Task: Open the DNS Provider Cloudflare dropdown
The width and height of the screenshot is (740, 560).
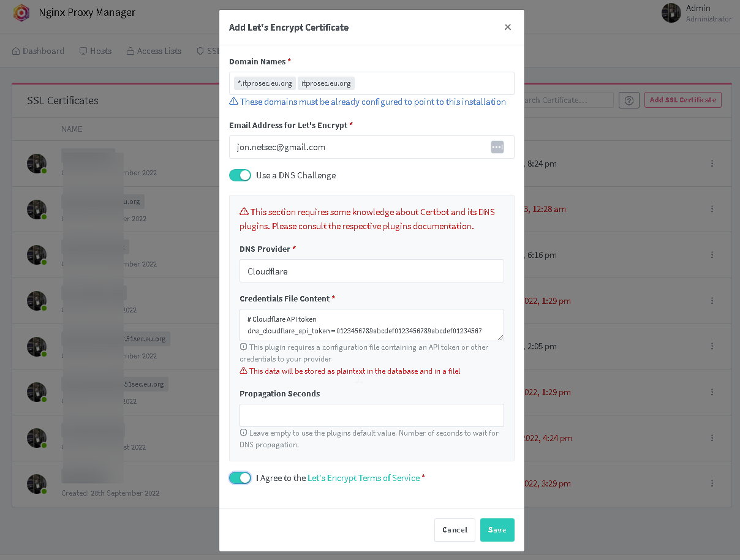Action: [x=372, y=271]
